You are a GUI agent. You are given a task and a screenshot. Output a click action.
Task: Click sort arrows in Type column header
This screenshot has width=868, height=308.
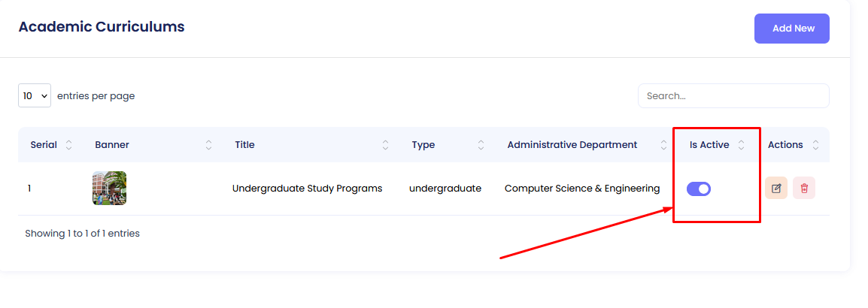(x=481, y=145)
